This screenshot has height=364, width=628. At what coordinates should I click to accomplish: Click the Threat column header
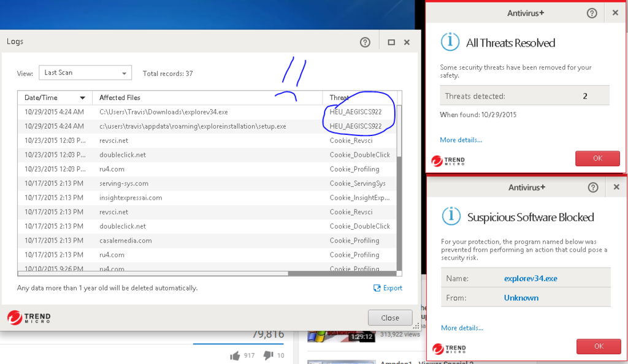[339, 98]
